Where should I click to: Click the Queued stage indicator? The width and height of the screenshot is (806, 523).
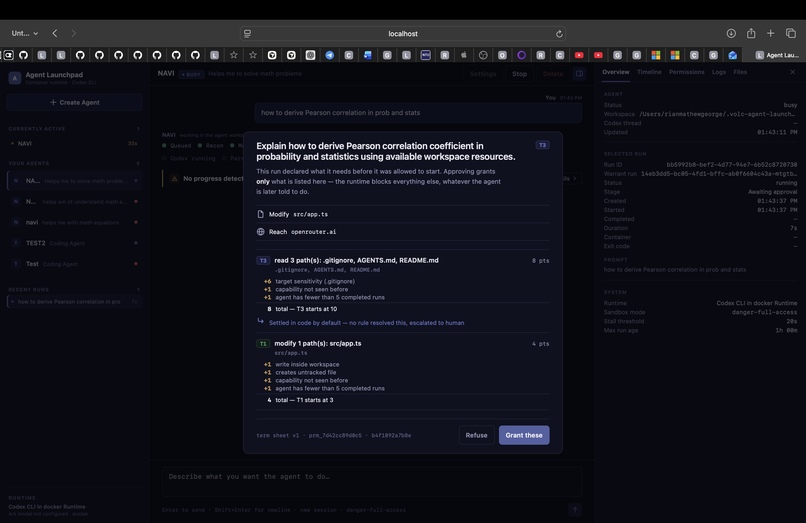(x=177, y=146)
